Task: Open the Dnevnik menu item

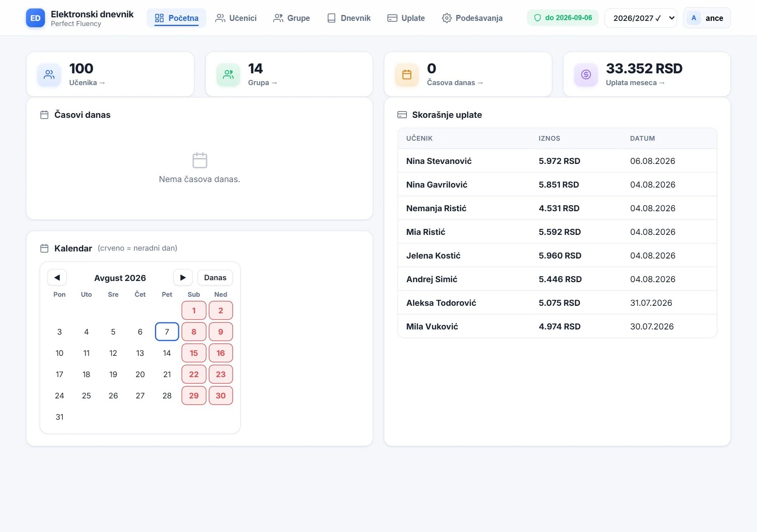Action: coord(349,18)
